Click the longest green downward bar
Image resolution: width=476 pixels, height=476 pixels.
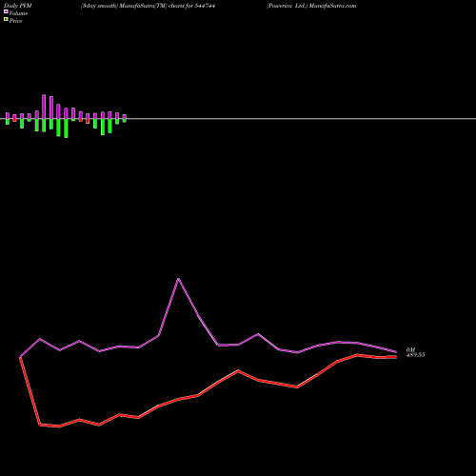[66, 129]
